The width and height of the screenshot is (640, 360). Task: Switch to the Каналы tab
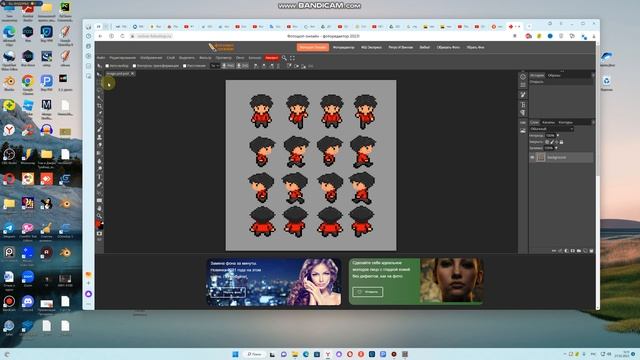(x=549, y=122)
